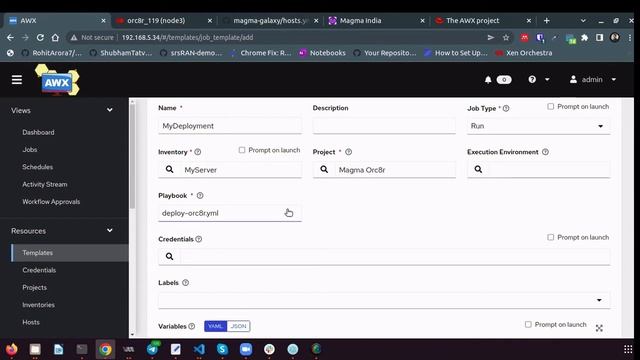Open Projects in sidebar
The width and height of the screenshot is (640, 360).
35,288
